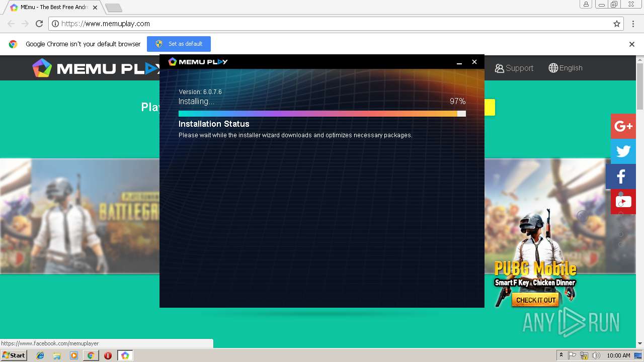Reload the memuplay.com page
The width and height of the screenshot is (644, 362).
tap(39, 24)
